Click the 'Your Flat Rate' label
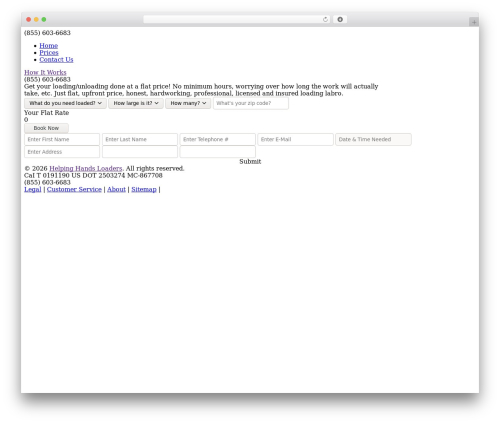Viewport: 500px width, 423px height. click(x=47, y=113)
